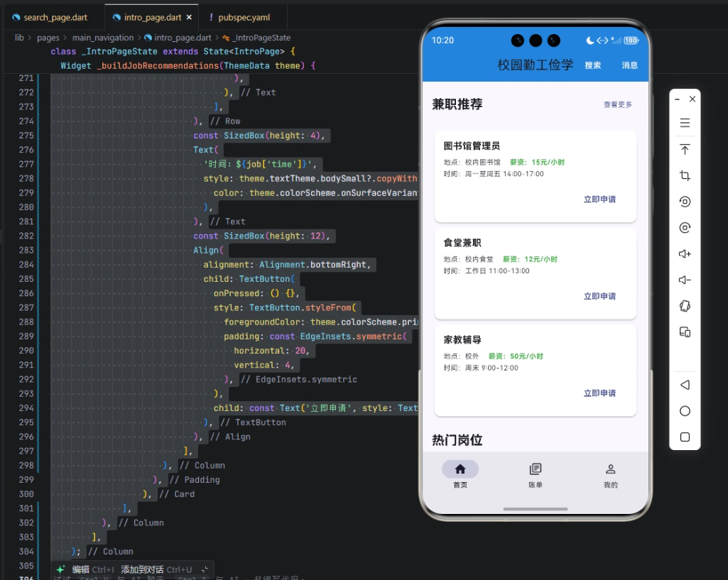The width and height of the screenshot is (728, 580).
Task: Select the 账单 bottom navigation tab
Action: coord(536,475)
